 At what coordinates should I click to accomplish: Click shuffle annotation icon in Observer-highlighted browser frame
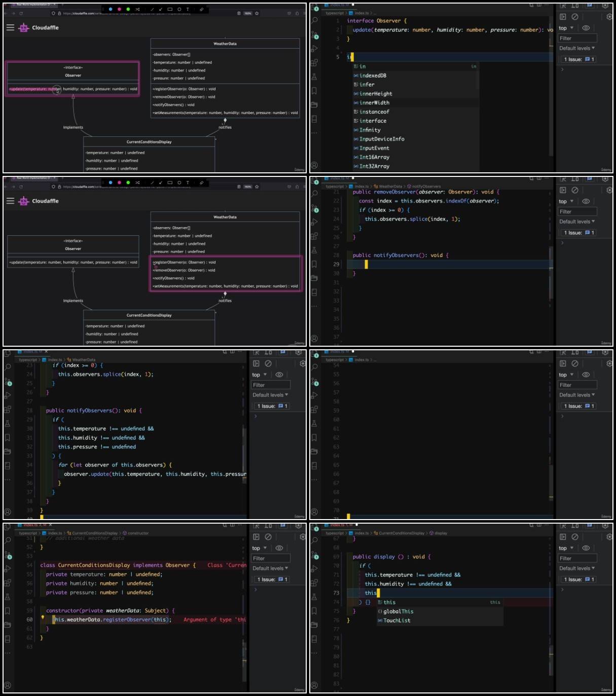coord(137,9)
